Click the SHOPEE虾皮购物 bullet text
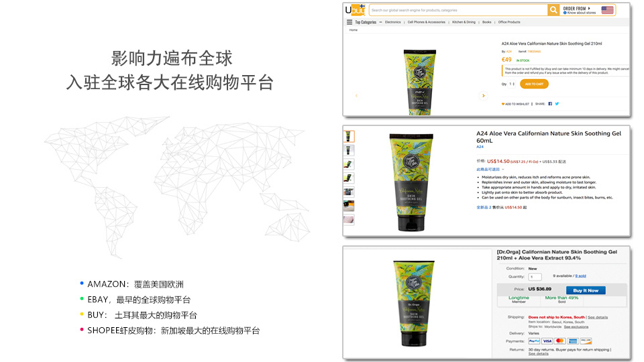This screenshot has height=362, width=644. pyautogui.click(x=173, y=330)
